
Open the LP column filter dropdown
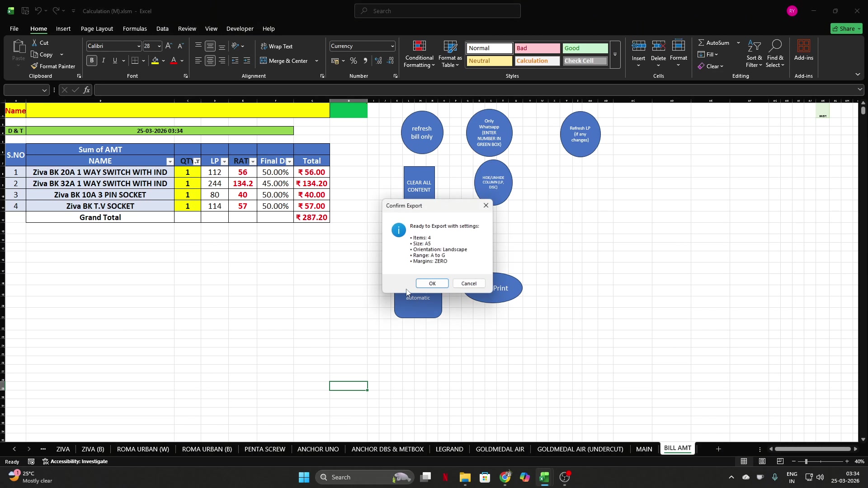224,161
